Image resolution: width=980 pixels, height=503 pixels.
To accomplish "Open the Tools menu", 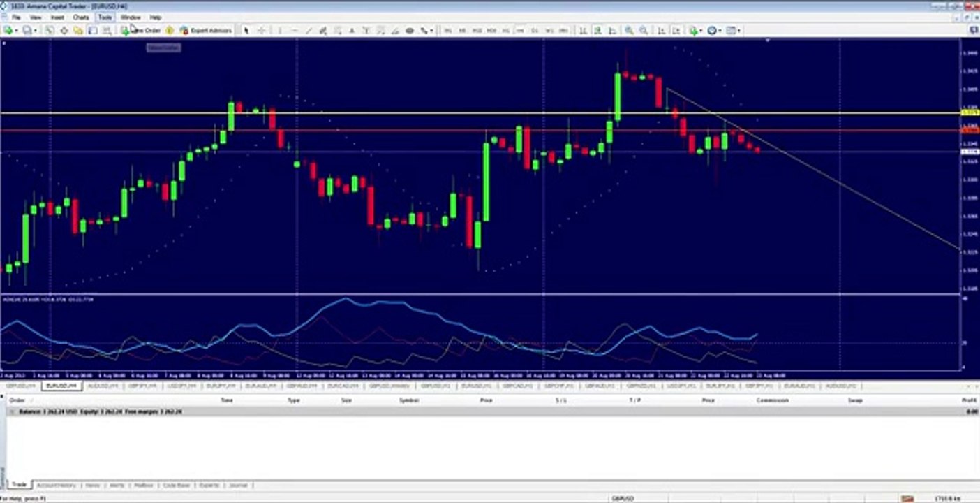I will tap(105, 17).
